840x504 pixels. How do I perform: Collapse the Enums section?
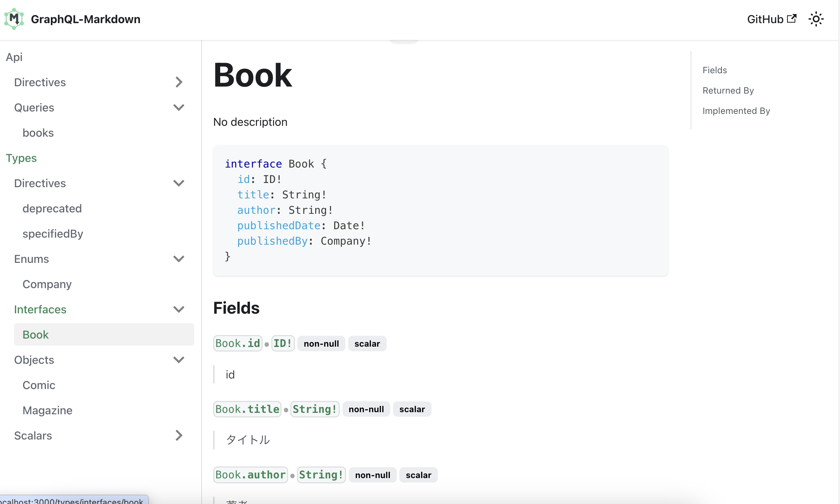point(179,259)
